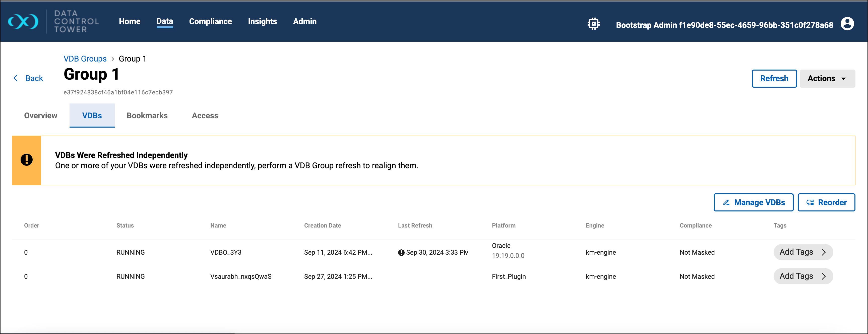This screenshot has width=868, height=334.
Task: Click the Refresh button
Action: click(774, 79)
